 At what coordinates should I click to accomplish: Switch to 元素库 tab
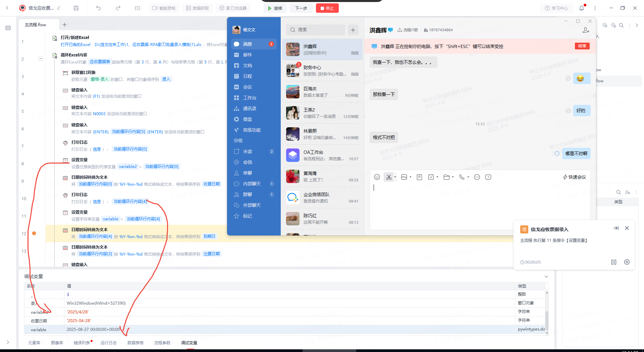[34, 343]
